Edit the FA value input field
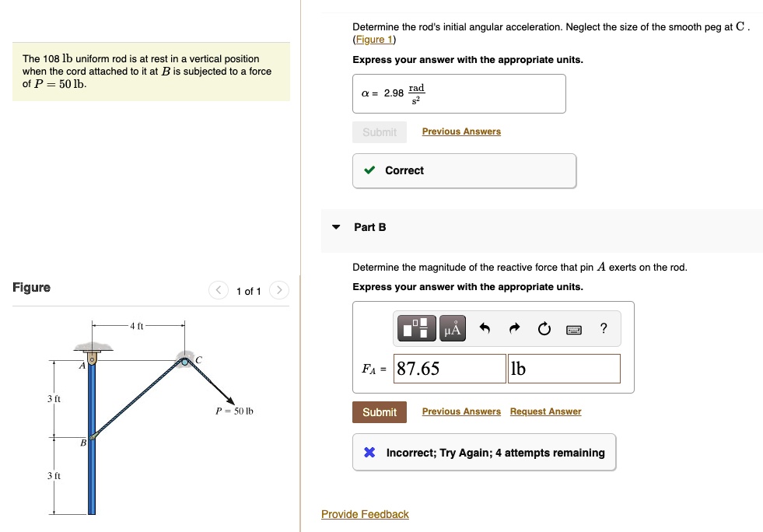This screenshot has width=763, height=532. [449, 368]
